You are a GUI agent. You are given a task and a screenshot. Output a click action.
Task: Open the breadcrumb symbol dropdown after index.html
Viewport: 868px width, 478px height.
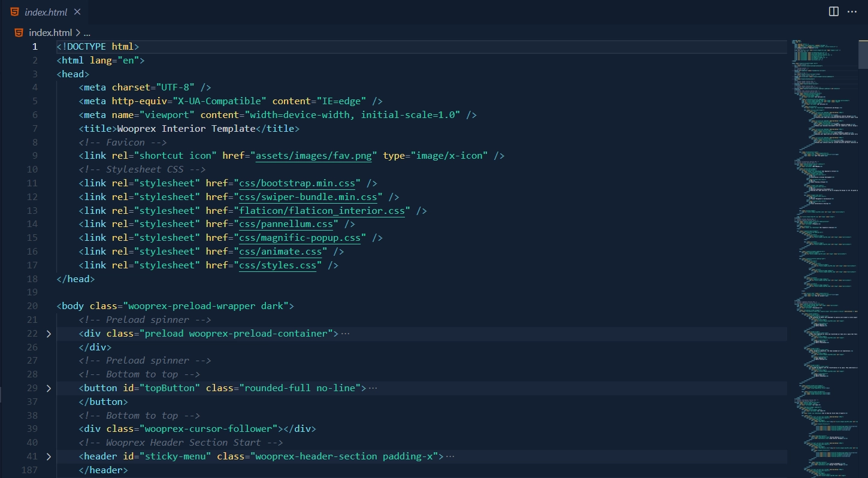click(x=87, y=32)
